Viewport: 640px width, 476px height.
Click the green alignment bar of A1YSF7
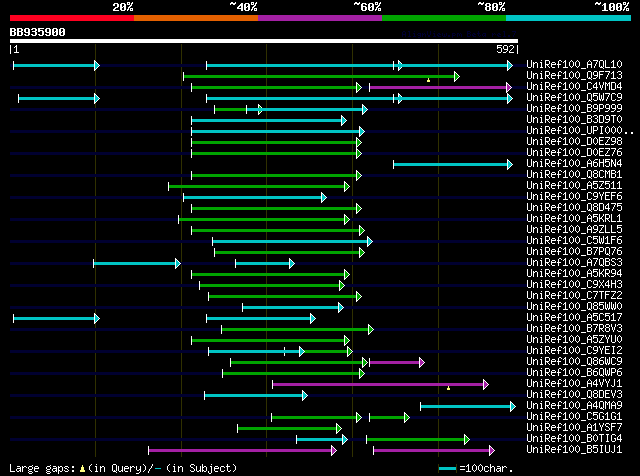coord(289,428)
